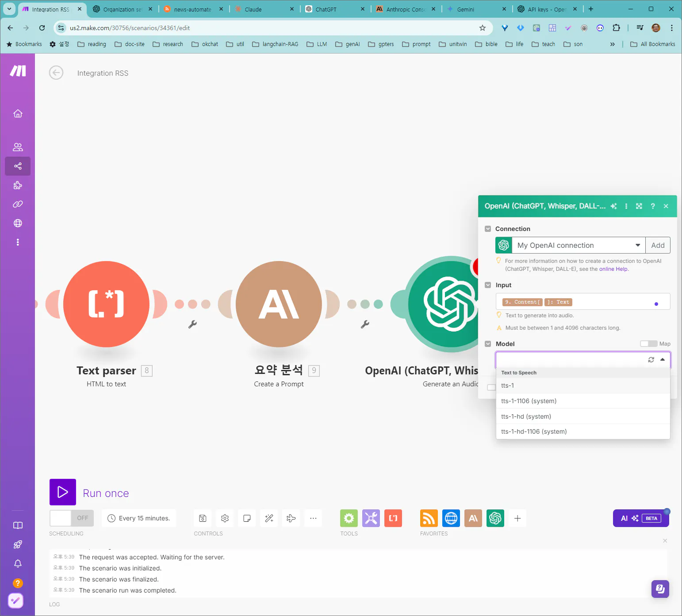Viewport: 682px width, 616px height.
Task: Refresh the Model options list
Action: click(x=651, y=360)
